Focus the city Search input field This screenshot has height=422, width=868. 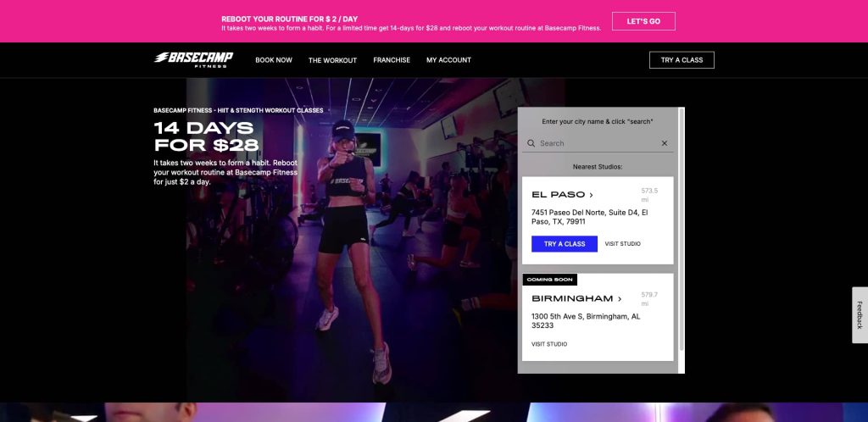pyautogui.click(x=598, y=143)
